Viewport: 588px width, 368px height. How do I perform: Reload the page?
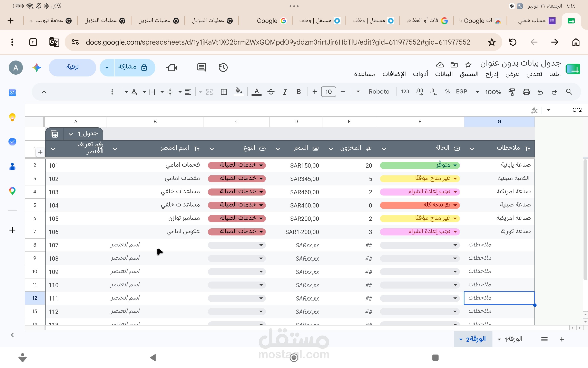point(513,42)
